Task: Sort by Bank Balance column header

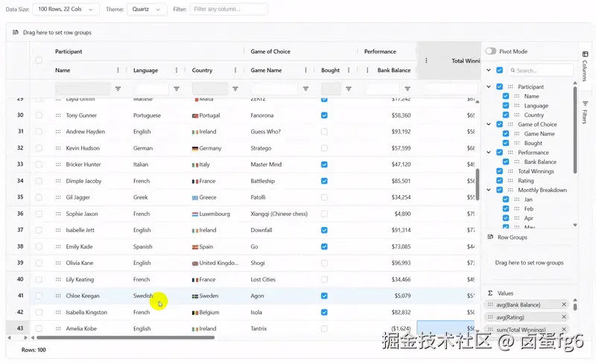Action: click(x=394, y=70)
